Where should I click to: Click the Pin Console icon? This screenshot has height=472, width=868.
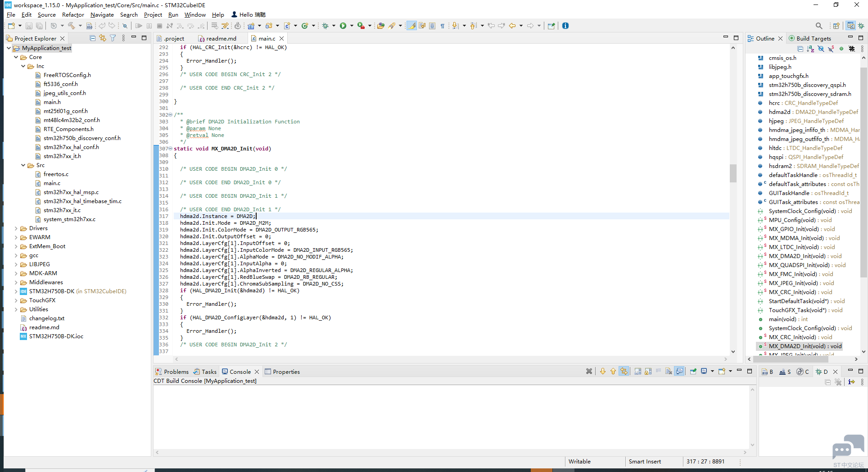click(693, 372)
